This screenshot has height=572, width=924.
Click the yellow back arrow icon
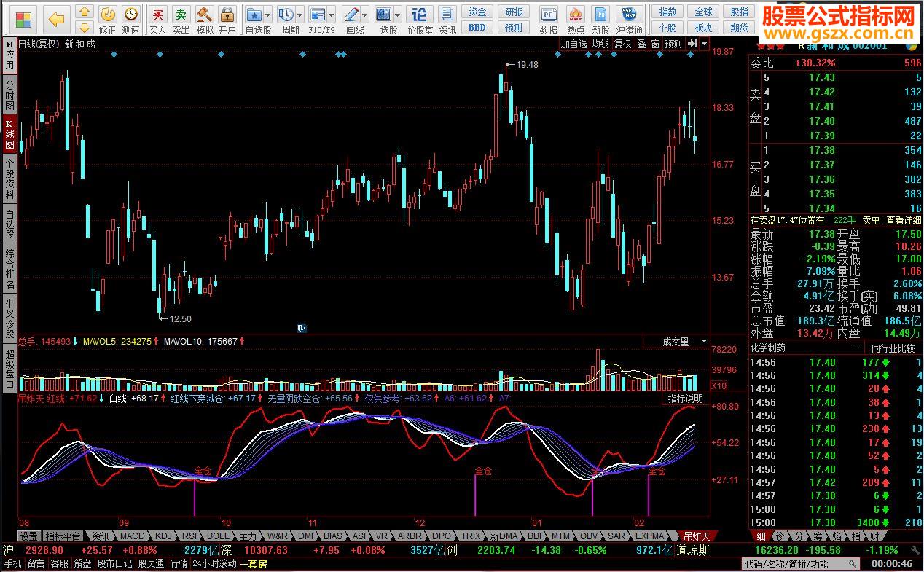[56, 19]
